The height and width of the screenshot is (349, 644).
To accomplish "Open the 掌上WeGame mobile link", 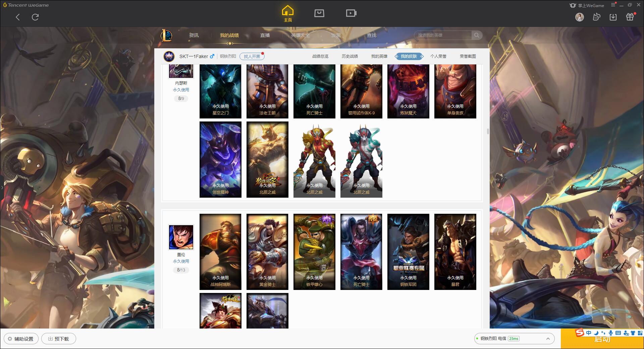I will 587,5.
